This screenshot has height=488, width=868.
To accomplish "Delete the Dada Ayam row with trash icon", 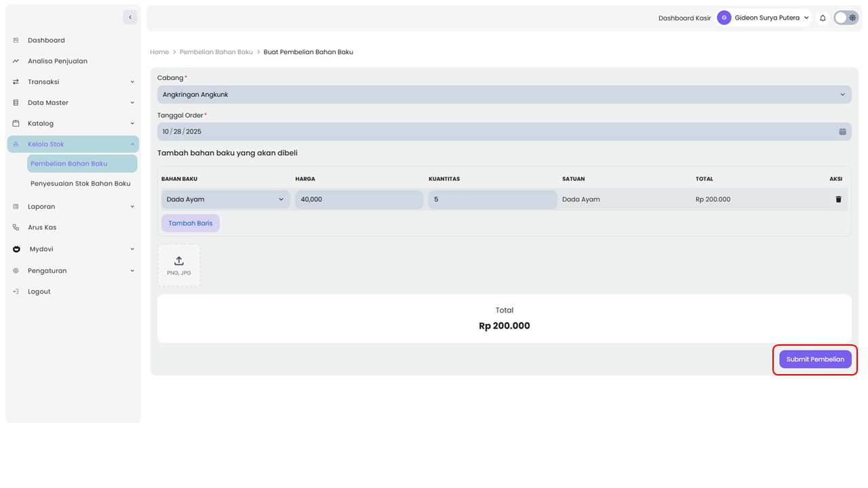I will coord(838,199).
